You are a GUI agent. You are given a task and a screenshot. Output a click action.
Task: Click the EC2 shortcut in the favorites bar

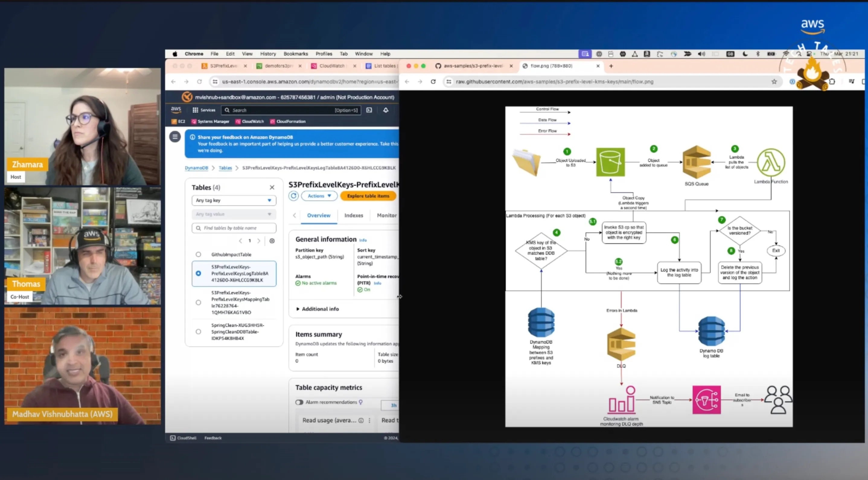[178, 122]
